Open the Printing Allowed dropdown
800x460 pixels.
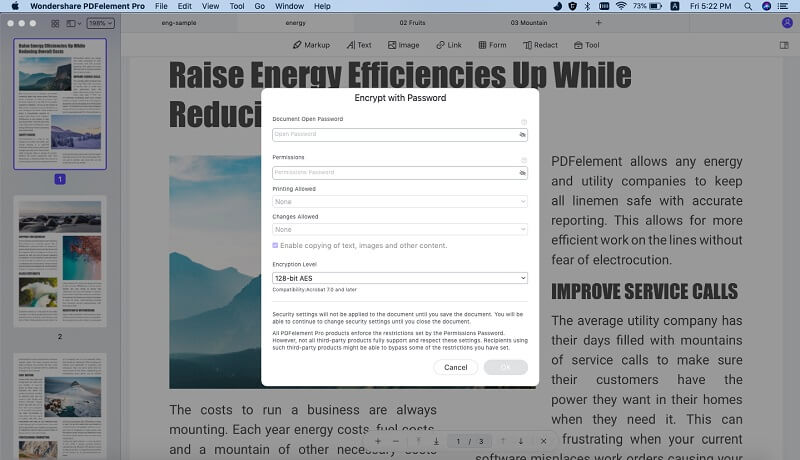coord(400,201)
